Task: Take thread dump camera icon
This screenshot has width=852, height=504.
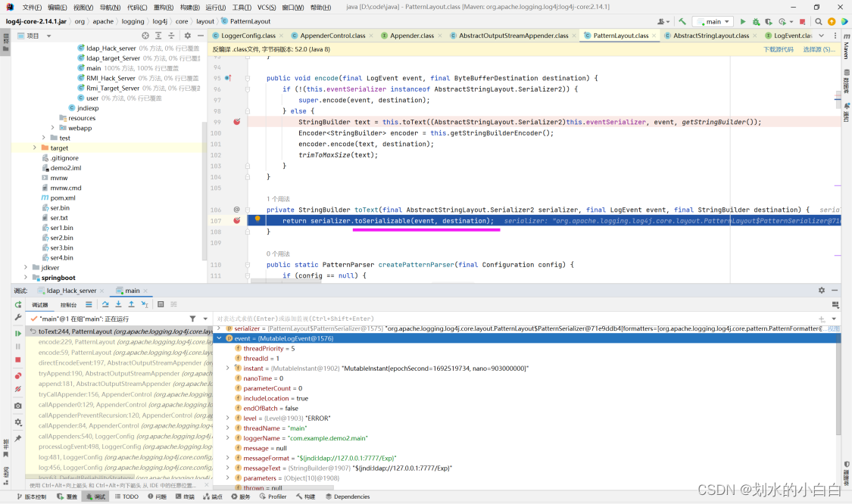Action: point(18,406)
